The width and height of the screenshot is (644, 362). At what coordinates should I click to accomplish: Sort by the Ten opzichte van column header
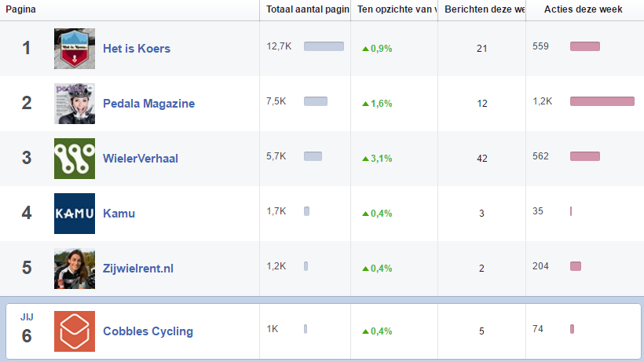pyautogui.click(x=397, y=9)
